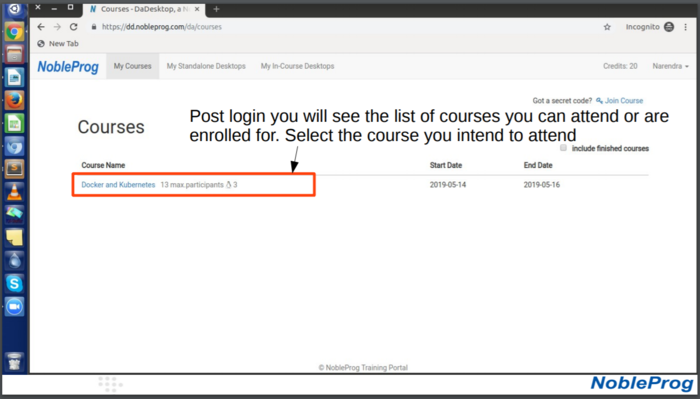Bookmark page with the star icon
The image size is (700, 399).
607,27
